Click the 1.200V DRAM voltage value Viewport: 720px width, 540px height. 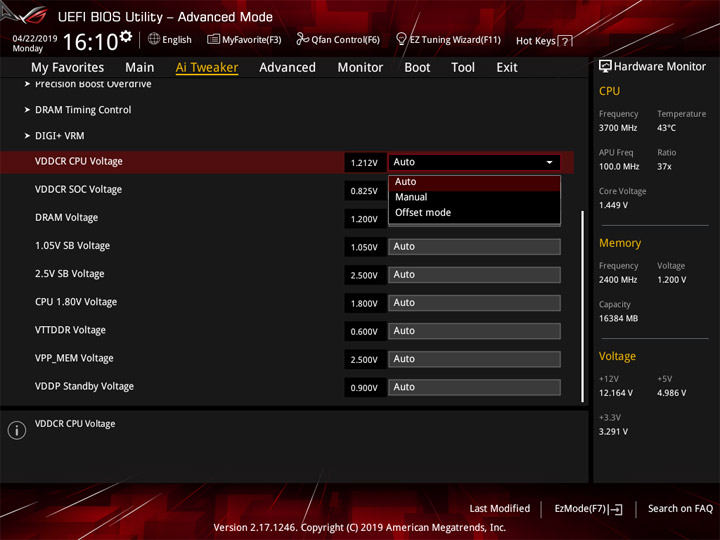[364, 219]
